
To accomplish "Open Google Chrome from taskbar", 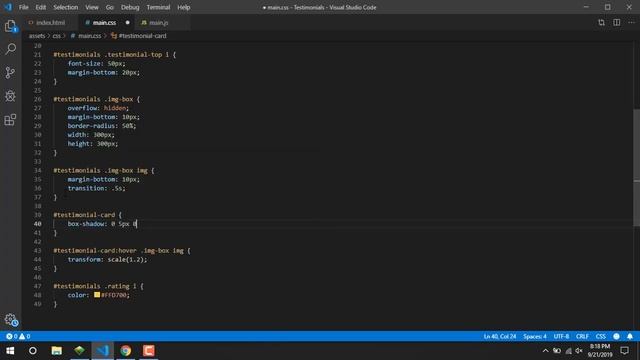I will pyautogui.click(x=126, y=351).
